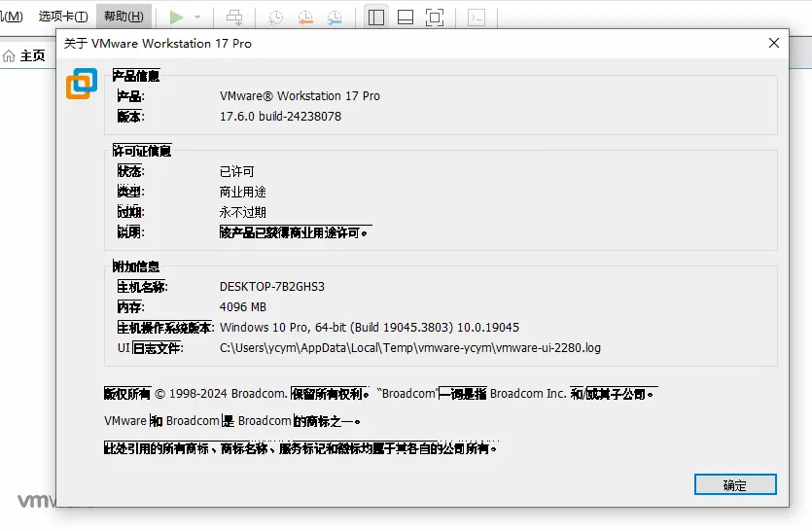Open the partially visible (M) menu
Screen dimensions: 812x531
pos(12,17)
